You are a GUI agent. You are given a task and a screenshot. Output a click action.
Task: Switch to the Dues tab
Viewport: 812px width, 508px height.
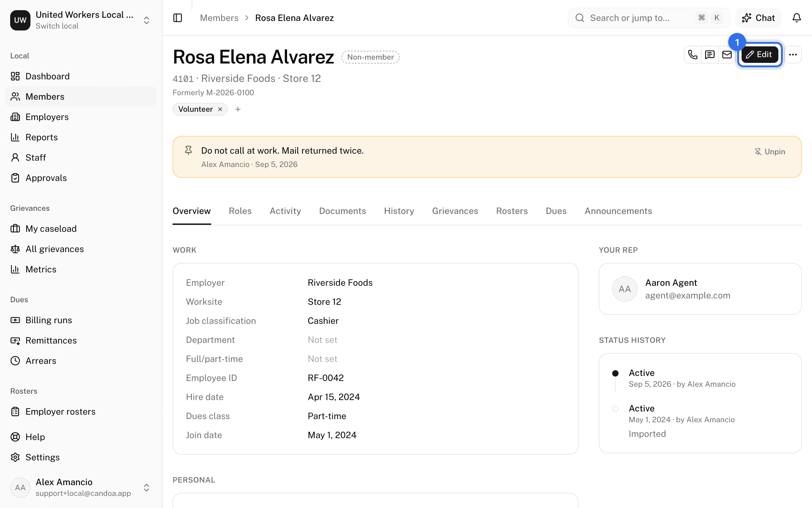coord(556,211)
